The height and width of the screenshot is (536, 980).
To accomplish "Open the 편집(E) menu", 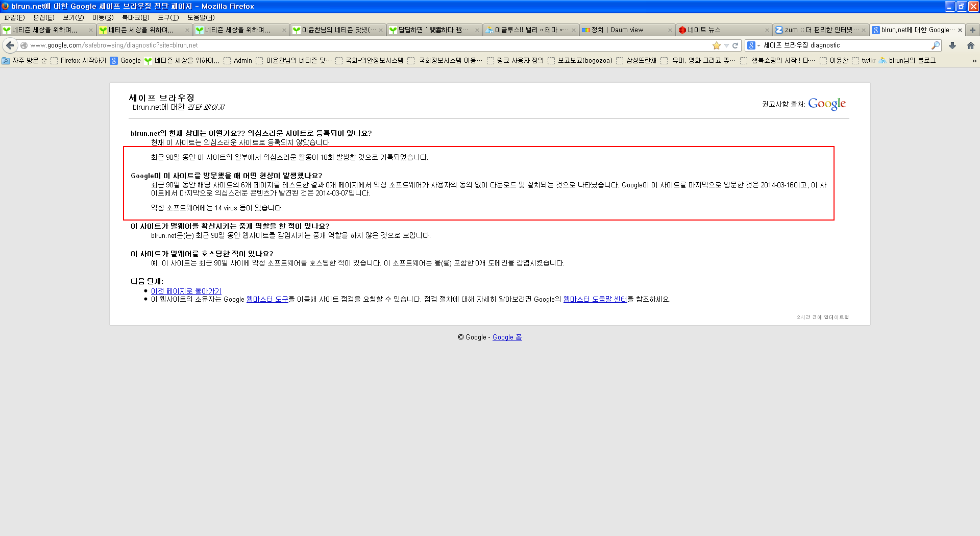I will click(x=44, y=18).
